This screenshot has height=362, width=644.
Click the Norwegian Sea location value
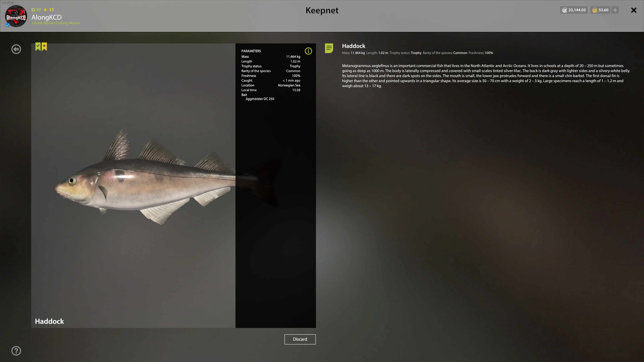[289, 85]
